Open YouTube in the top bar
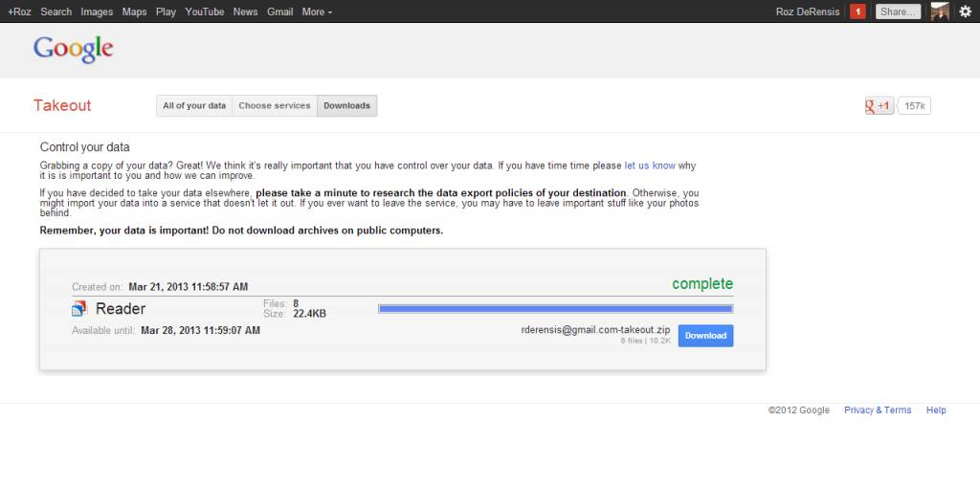 [205, 11]
